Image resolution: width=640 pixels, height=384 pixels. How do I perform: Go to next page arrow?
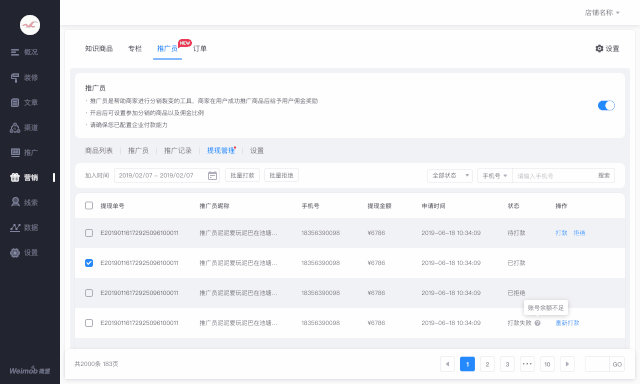click(567, 364)
